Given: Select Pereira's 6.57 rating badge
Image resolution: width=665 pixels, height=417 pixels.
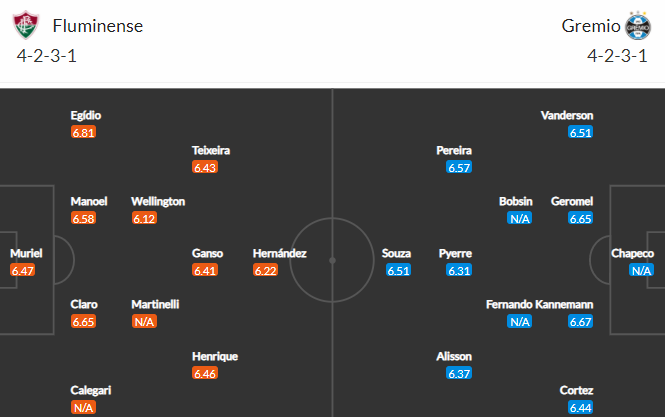Looking at the screenshot, I should 459,168.
